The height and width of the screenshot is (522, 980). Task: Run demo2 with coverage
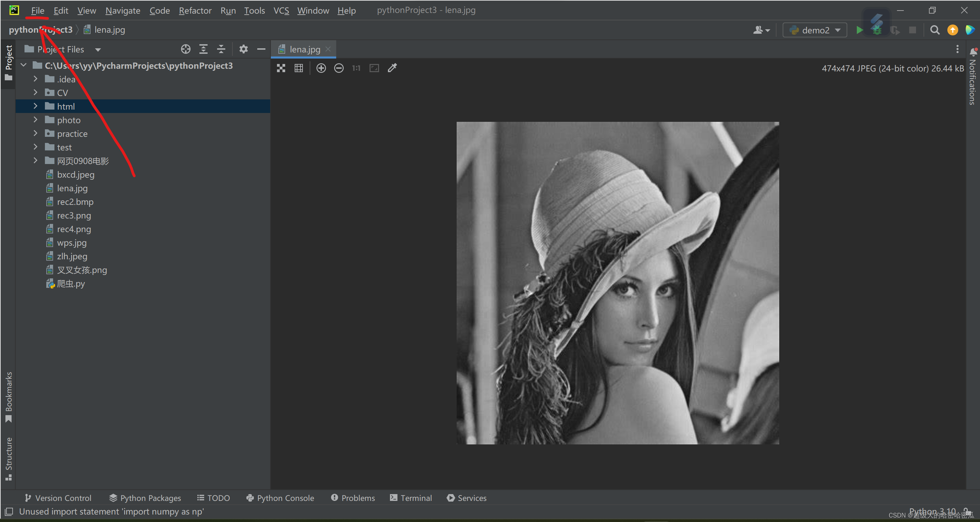point(895,30)
